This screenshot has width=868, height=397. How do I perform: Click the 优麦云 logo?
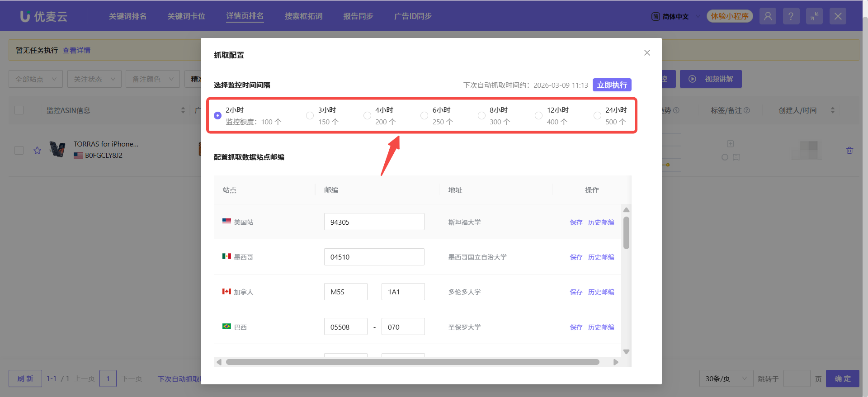[44, 16]
